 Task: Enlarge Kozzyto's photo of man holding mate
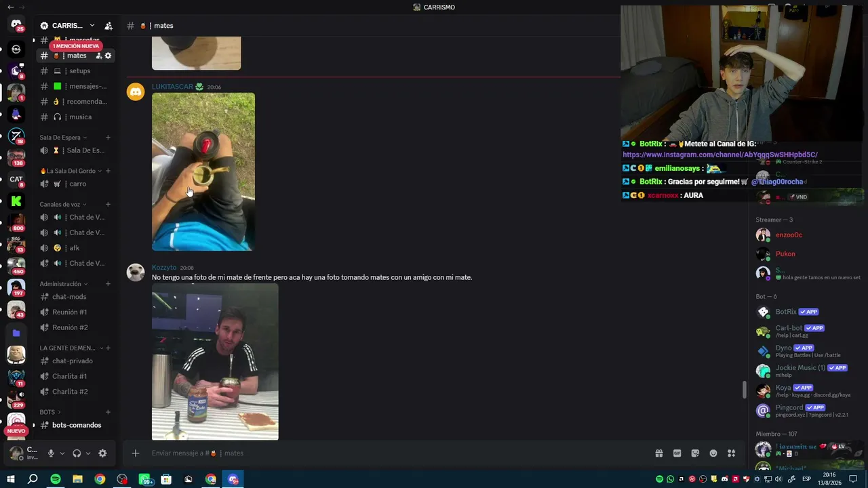click(x=215, y=362)
